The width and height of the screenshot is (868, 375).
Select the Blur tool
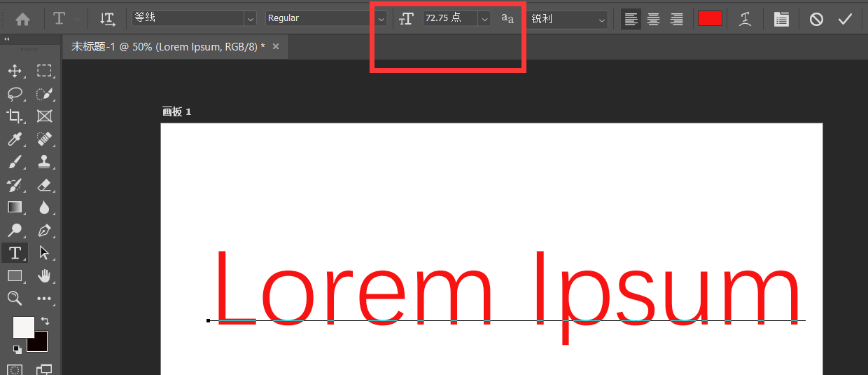[44, 207]
